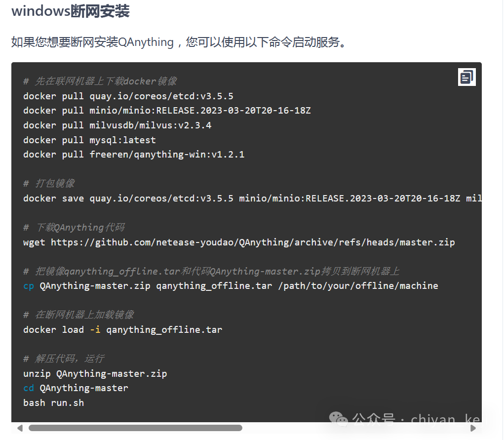
Task: Click the 'docker load -i qanything_offline.tar' line
Action: coord(123,330)
